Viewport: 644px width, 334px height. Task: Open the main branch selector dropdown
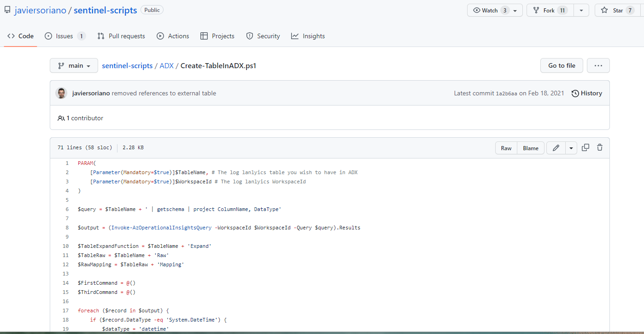pyautogui.click(x=74, y=65)
